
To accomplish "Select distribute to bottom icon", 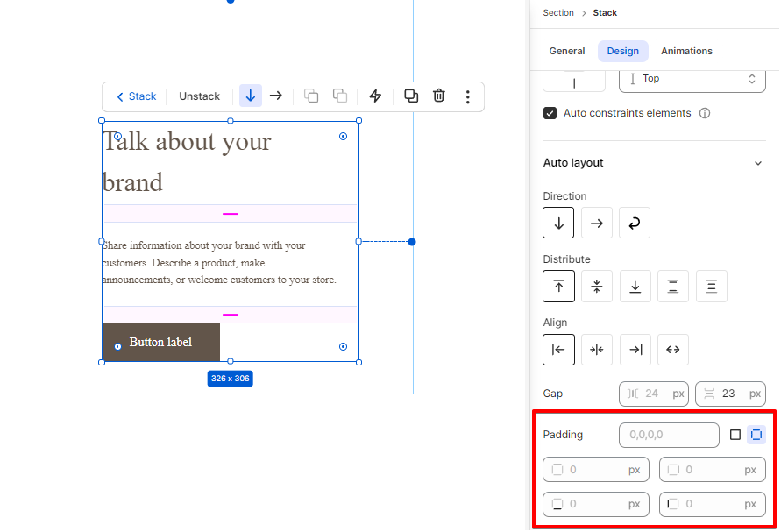I will [635, 286].
